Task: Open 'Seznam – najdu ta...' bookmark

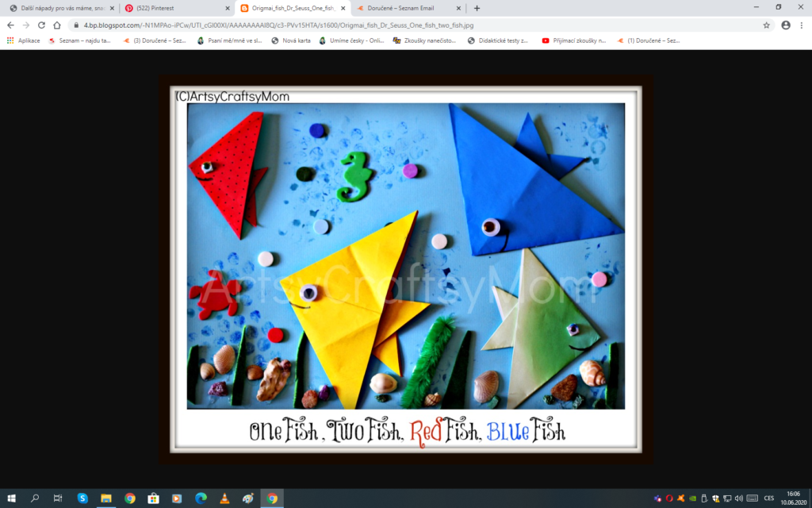Action: (79, 40)
